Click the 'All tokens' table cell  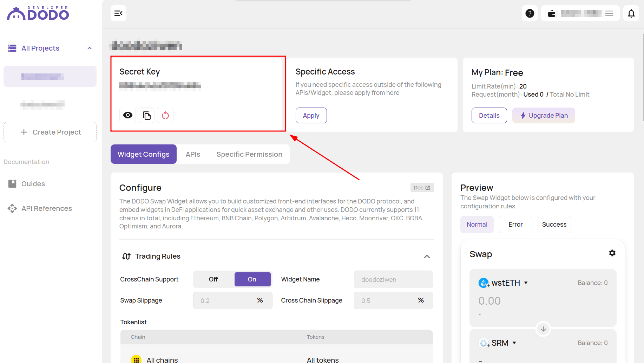323,359
